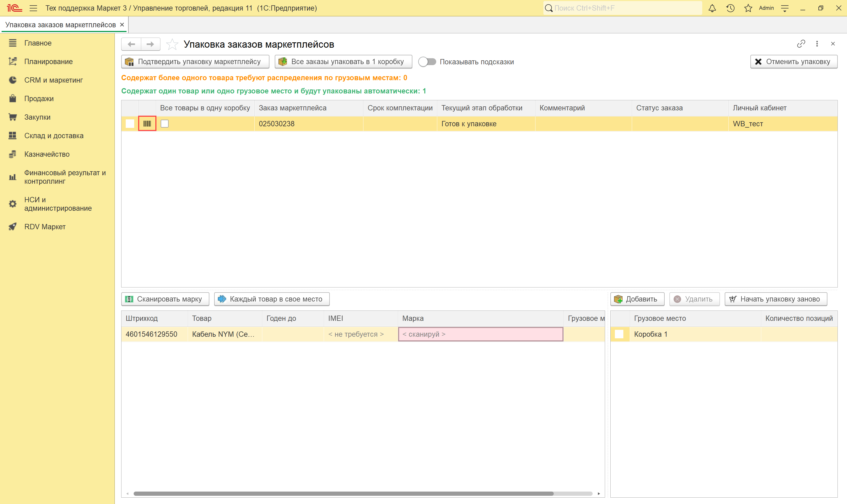Expand the window settings menu near Admin
Viewport: 847px width, 504px height.
click(785, 8)
